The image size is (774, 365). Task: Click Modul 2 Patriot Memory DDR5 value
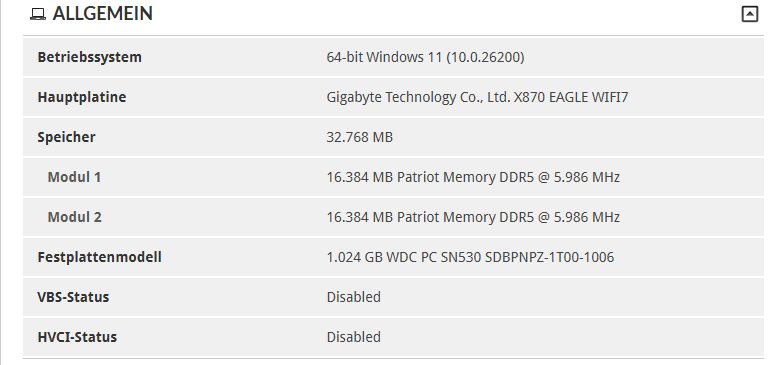coord(473,217)
